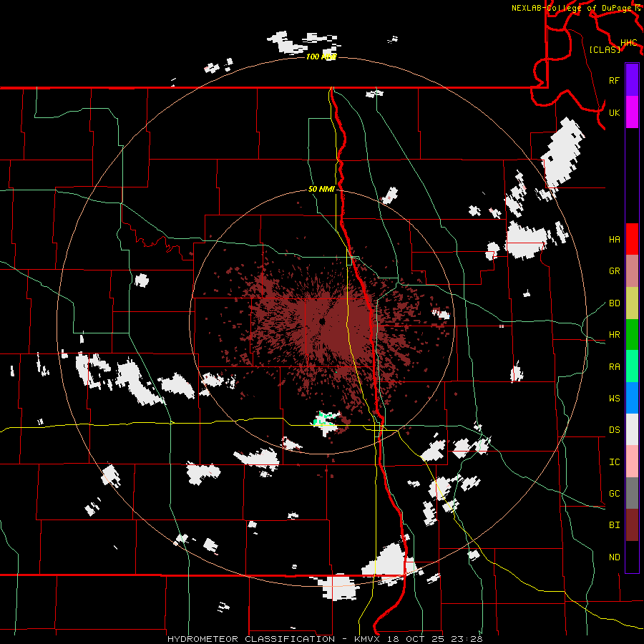Click the GC legend label
This screenshot has height=644, width=644.
pyautogui.click(x=614, y=494)
